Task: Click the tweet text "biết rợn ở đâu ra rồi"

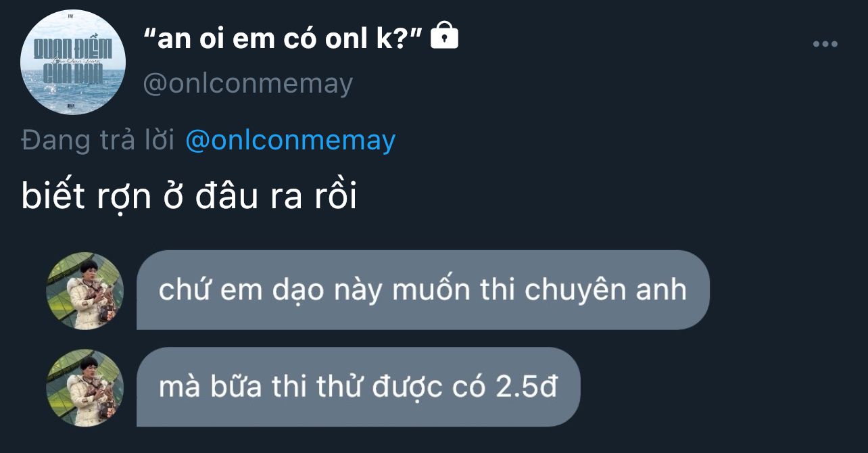Action: click(189, 197)
